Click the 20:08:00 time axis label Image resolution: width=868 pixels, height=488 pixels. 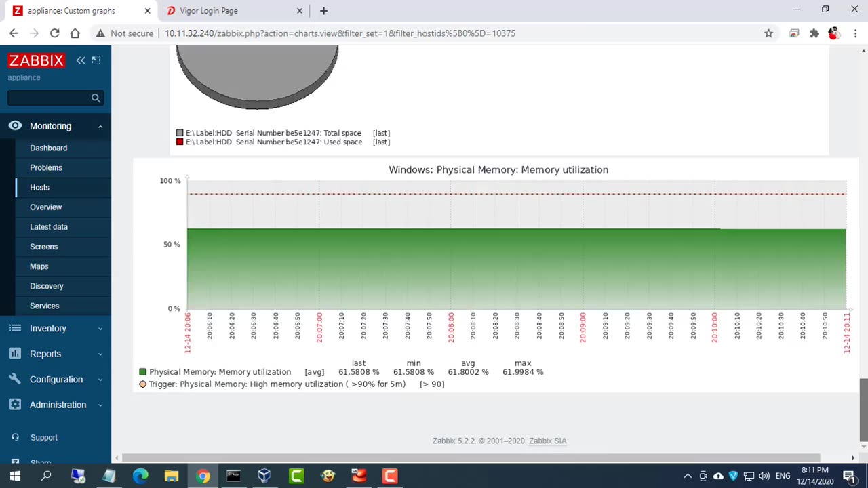[x=451, y=327]
